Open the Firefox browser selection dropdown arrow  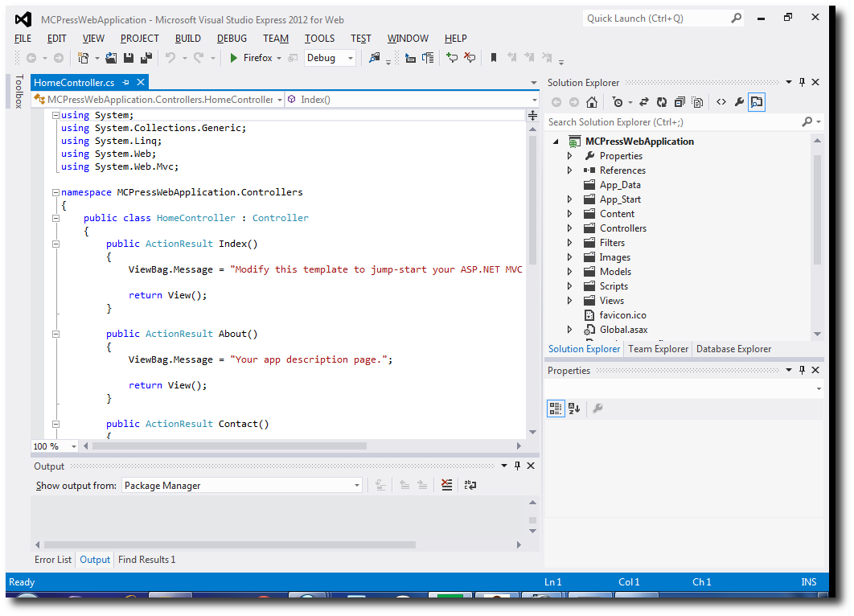point(279,58)
